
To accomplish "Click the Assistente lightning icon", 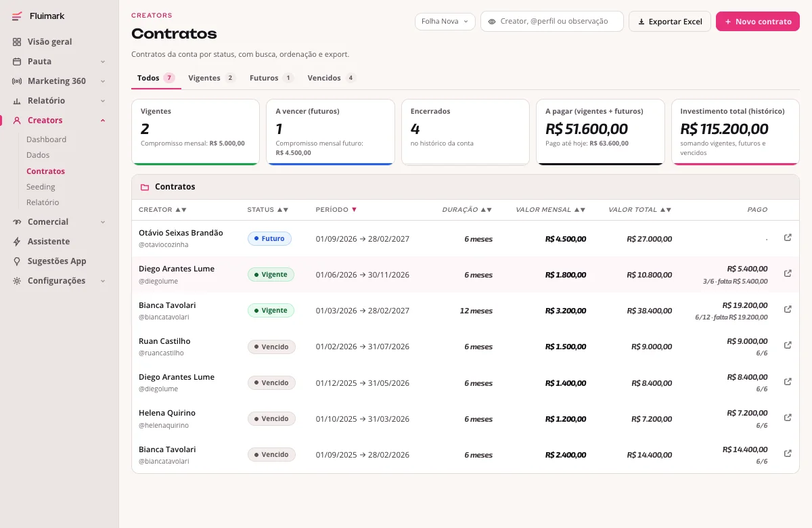I will point(17,242).
